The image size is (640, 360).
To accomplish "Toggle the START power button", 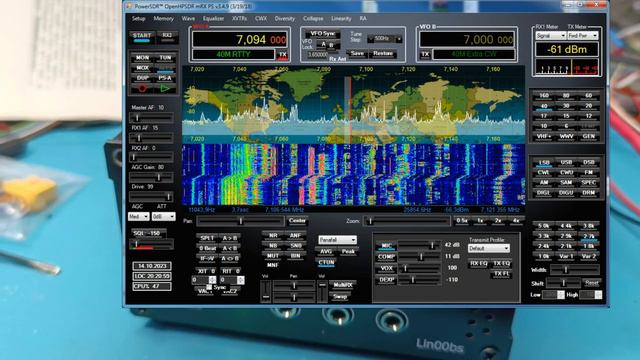I will tap(142, 37).
